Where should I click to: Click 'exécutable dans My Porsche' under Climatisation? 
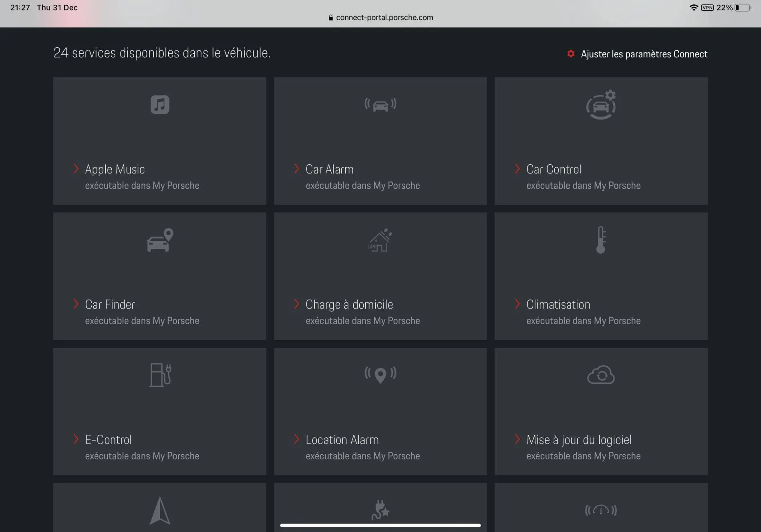pyautogui.click(x=584, y=321)
